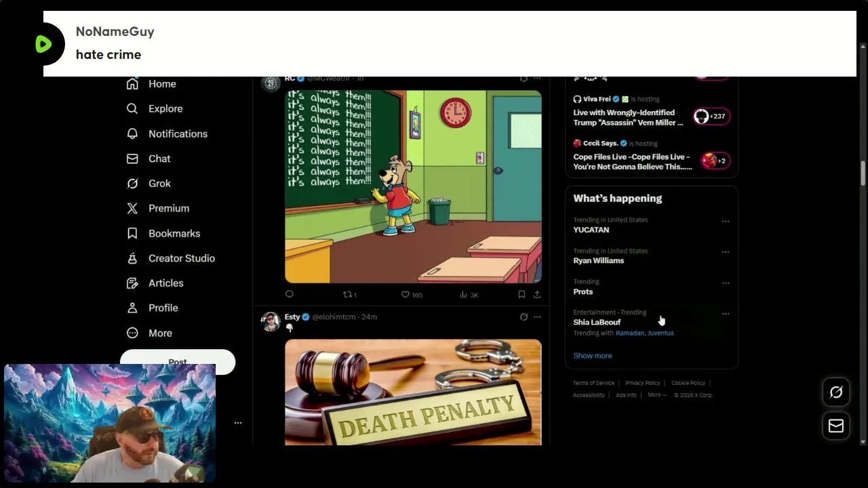The image size is (868, 488).
Task: Click the Juventus trending link
Action: (660, 333)
